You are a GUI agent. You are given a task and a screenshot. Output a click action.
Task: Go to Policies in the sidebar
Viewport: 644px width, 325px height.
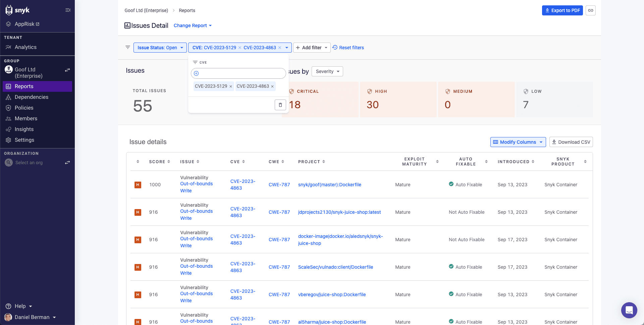(x=24, y=108)
